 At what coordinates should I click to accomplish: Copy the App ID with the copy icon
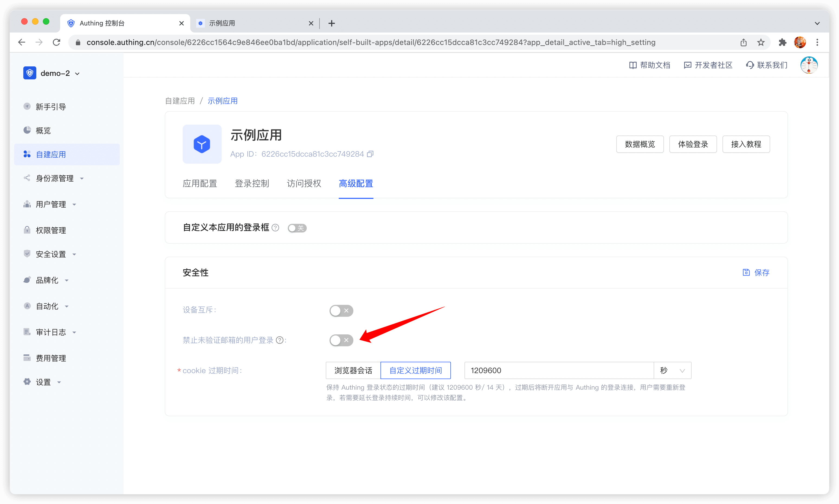click(370, 154)
